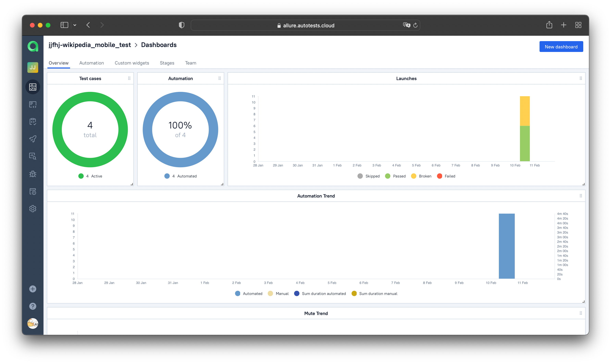Open the Dashboards icon in the sidebar

pos(33,87)
